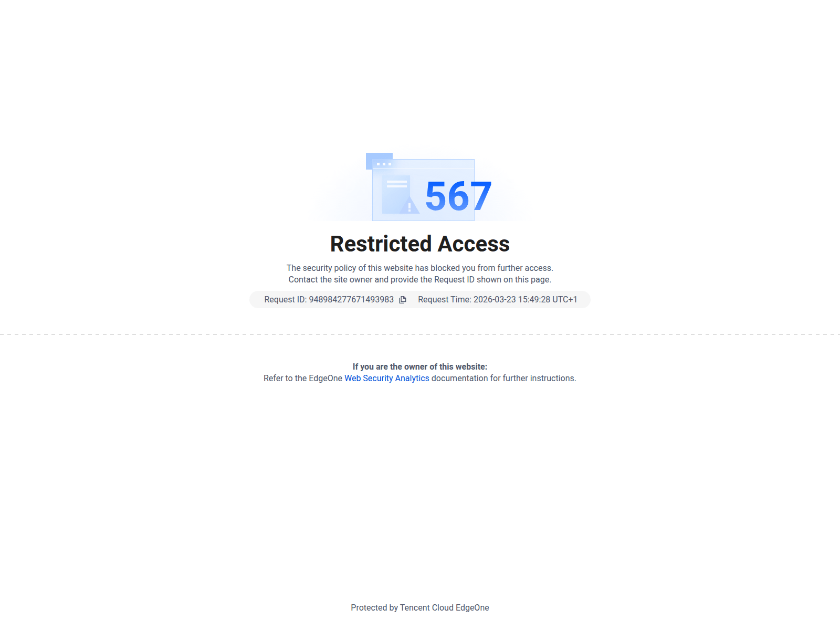Click the Request Time date 2026-03-23
The width and height of the screenshot is (840, 630).
point(495,299)
